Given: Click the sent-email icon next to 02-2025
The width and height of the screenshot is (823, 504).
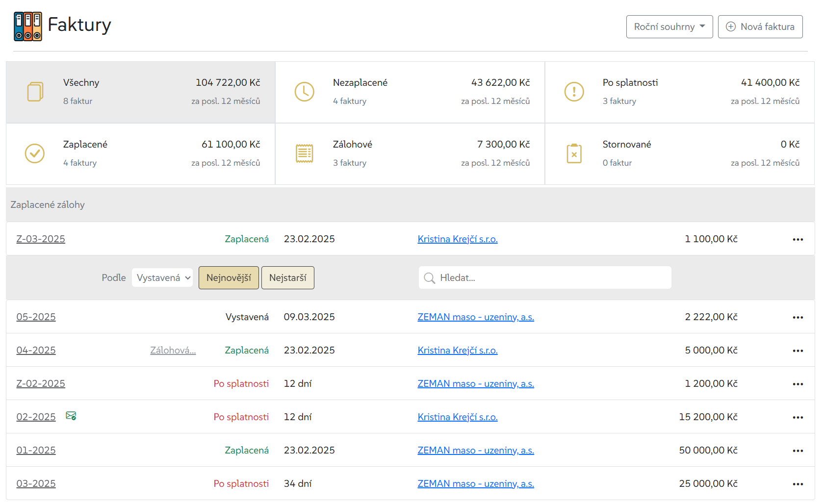Looking at the screenshot, I should click(71, 416).
